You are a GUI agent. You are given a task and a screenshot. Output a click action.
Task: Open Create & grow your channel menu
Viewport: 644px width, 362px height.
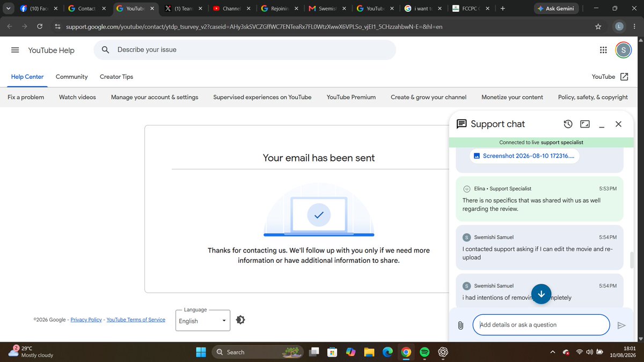(428, 97)
